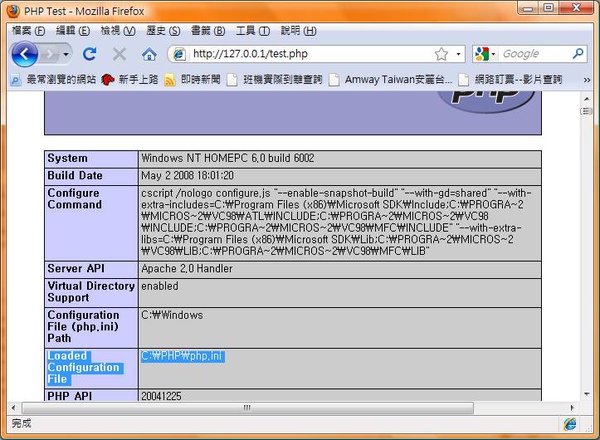Click the Stop loading X icon
Viewport: 600px width, 440px height.
point(119,54)
